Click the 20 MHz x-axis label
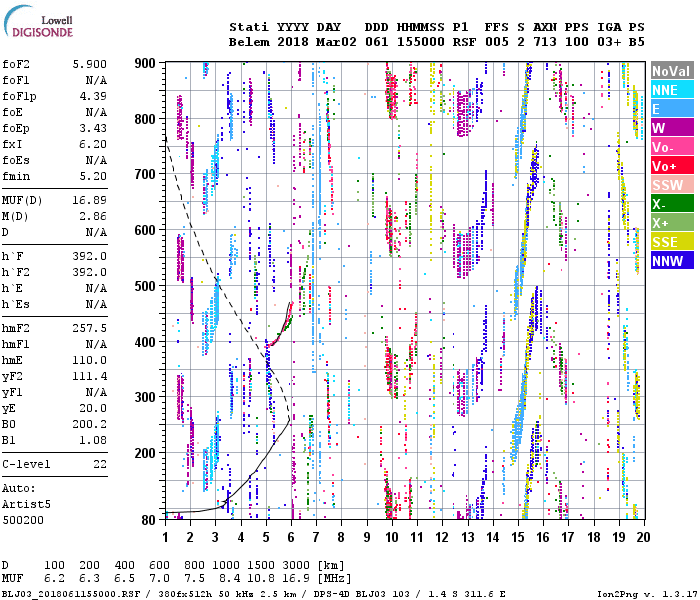The width and height of the screenshot is (700, 600). (644, 537)
